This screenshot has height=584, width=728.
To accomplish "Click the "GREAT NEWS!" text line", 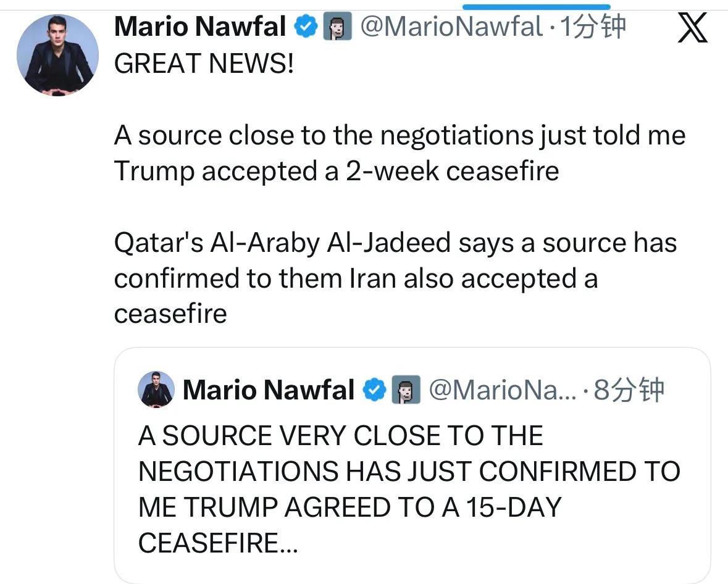I will point(204,64).
